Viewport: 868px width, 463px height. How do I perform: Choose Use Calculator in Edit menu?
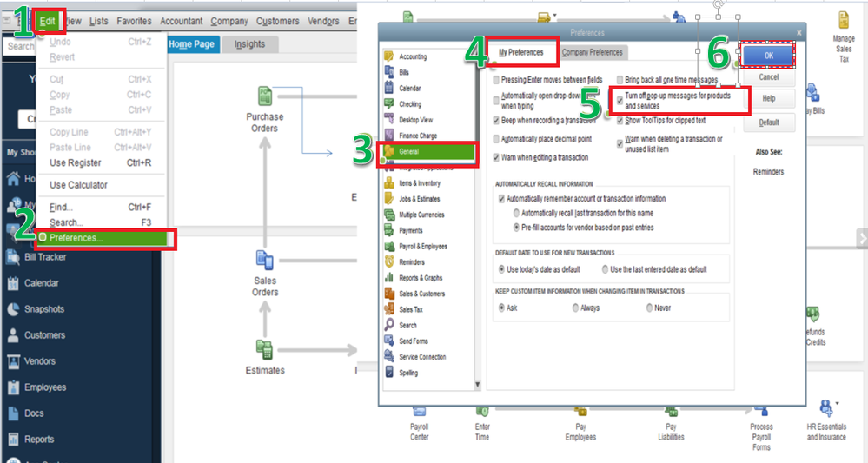click(x=78, y=185)
